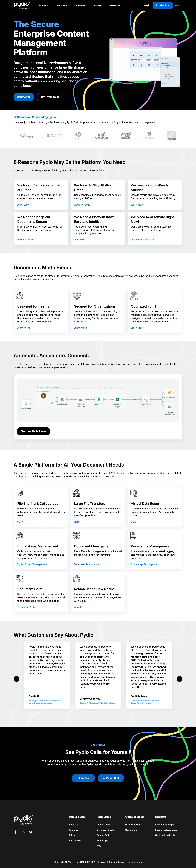
Task: Open the Automate menu
Action: click(62, 5)
